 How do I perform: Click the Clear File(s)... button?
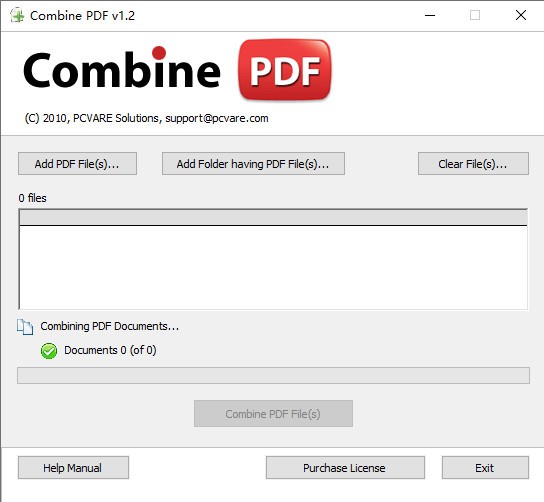click(473, 163)
